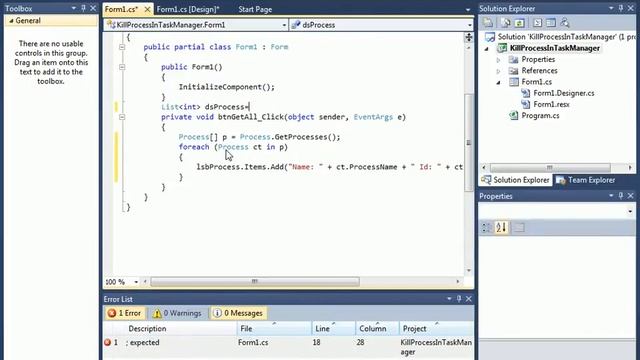This screenshot has width=640, height=360.
Task: Click the Property Pages icon in Properties panel
Action: [519, 227]
